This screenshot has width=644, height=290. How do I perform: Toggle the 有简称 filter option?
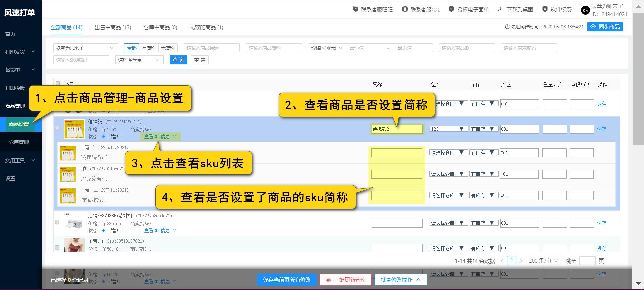click(x=149, y=48)
